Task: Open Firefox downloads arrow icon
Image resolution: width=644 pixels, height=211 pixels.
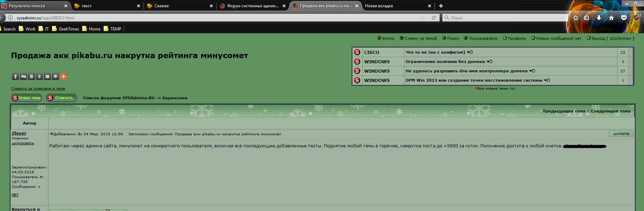Action: (x=599, y=18)
